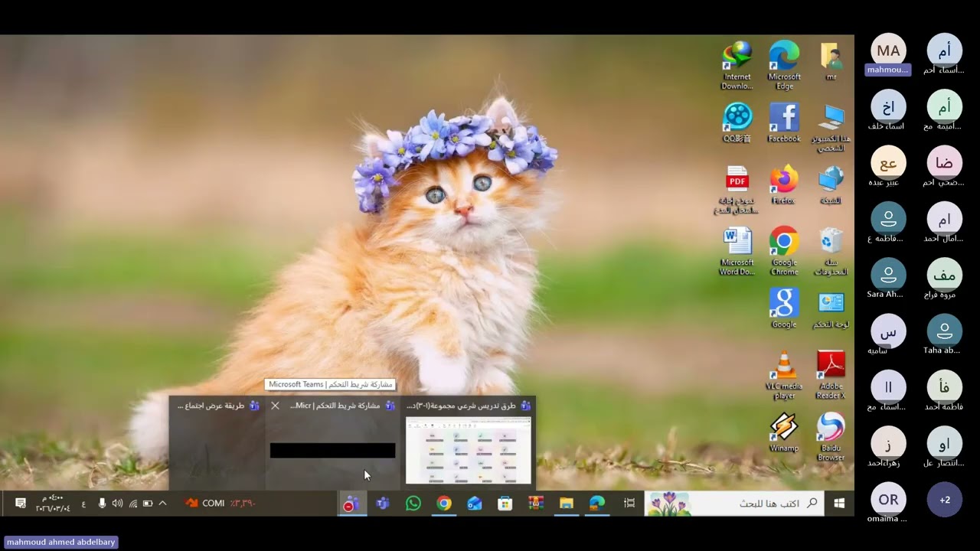Open Baidu Browser desktop shortcut
980x551 pixels.
pos(831,437)
